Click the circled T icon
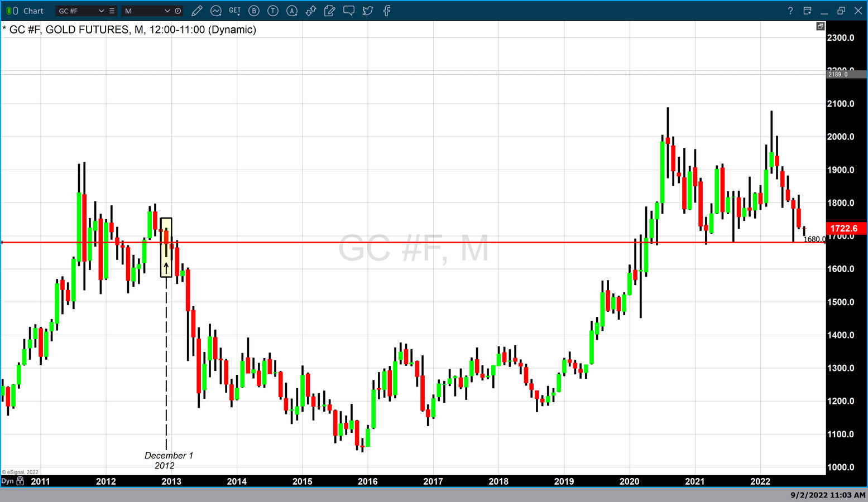Screen dimensions: 868x502 coord(273,11)
